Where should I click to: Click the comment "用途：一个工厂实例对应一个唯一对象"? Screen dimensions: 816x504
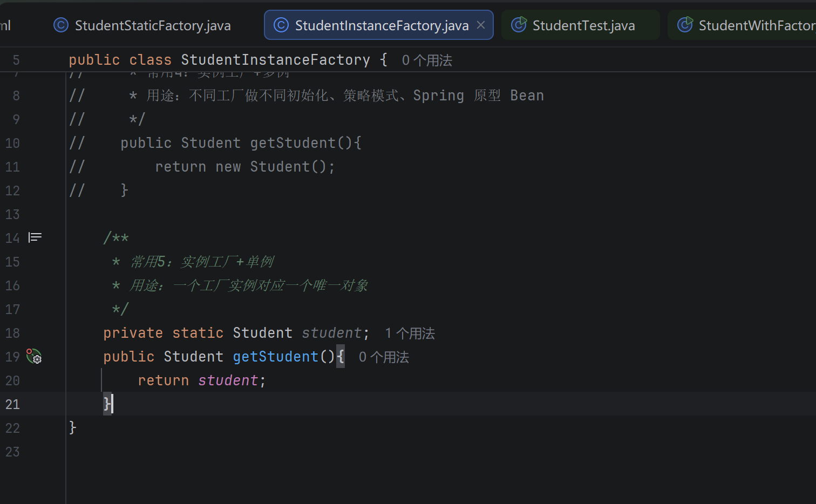249,285
